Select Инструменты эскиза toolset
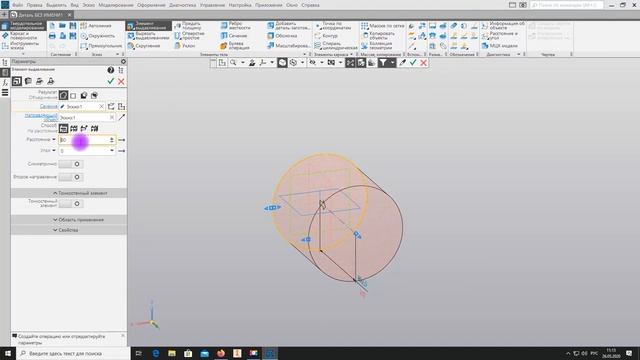 point(20,45)
